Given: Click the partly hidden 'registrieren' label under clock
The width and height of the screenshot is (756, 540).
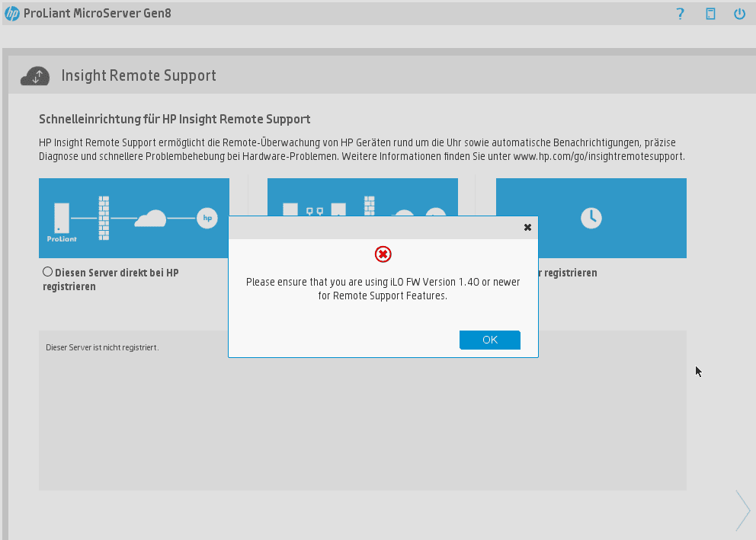Looking at the screenshot, I should tap(569, 273).
